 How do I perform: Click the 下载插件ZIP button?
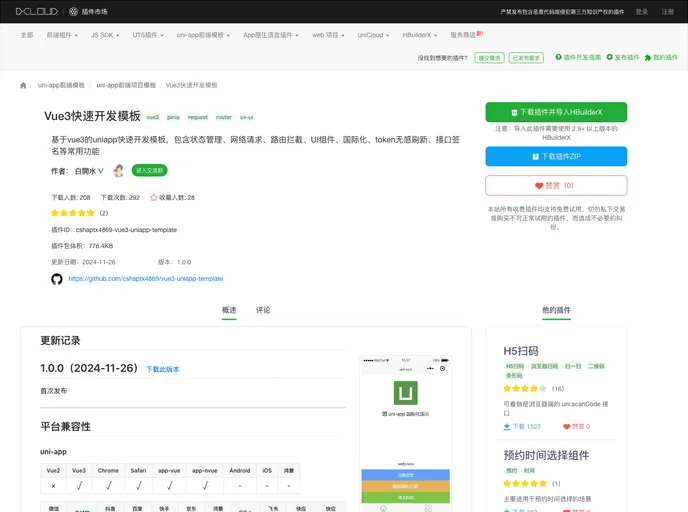pyautogui.click(x=556, y=156)
